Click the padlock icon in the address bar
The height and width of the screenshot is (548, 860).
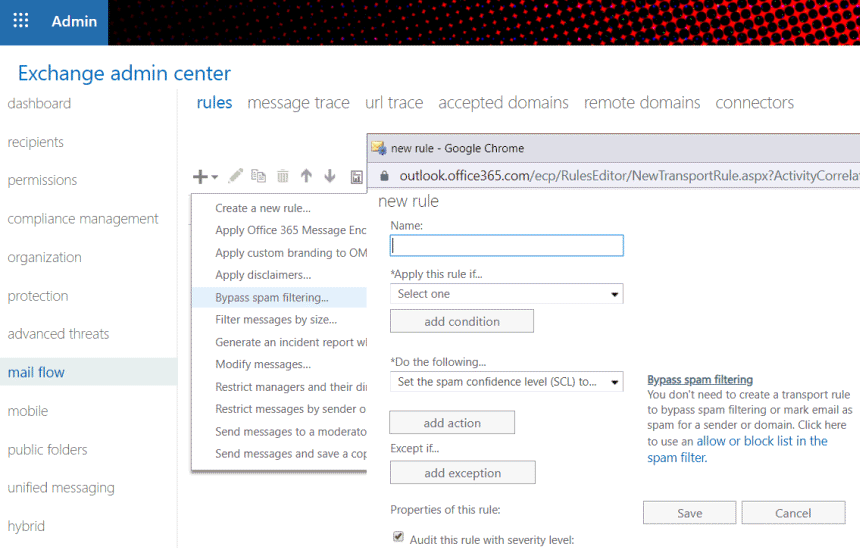pos(384,176)
